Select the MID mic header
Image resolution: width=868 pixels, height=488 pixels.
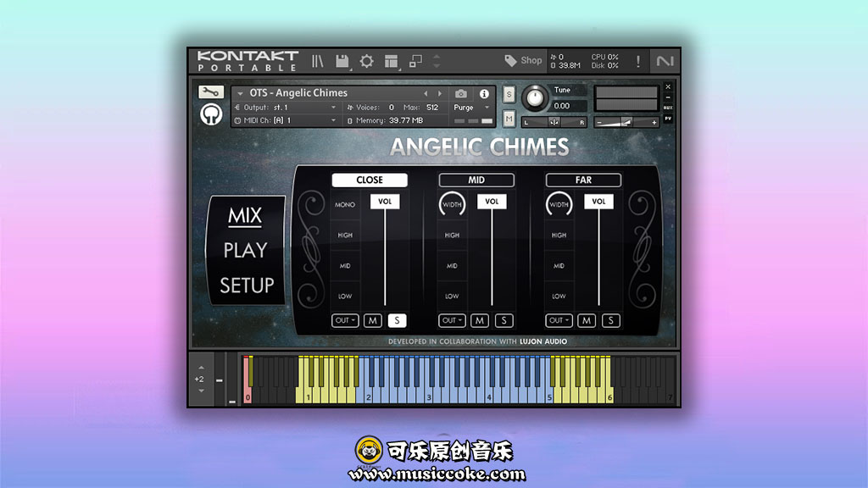pos(476,180)
